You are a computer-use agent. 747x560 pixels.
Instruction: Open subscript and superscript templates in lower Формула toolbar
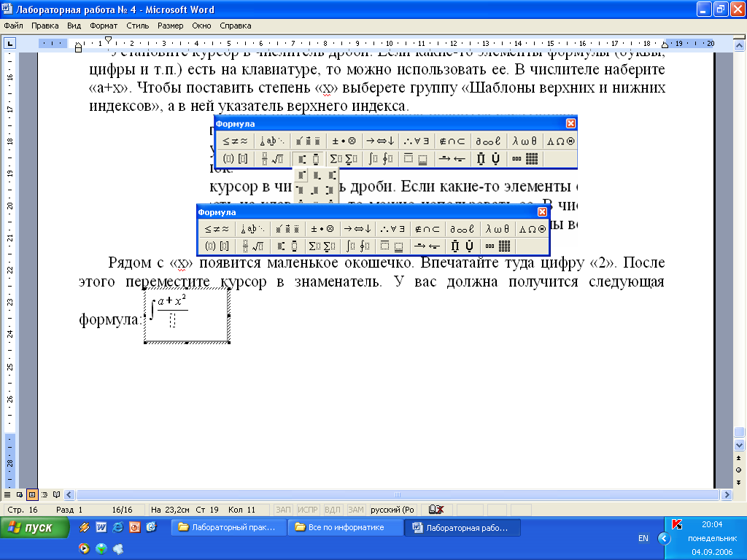coord(287,246)
